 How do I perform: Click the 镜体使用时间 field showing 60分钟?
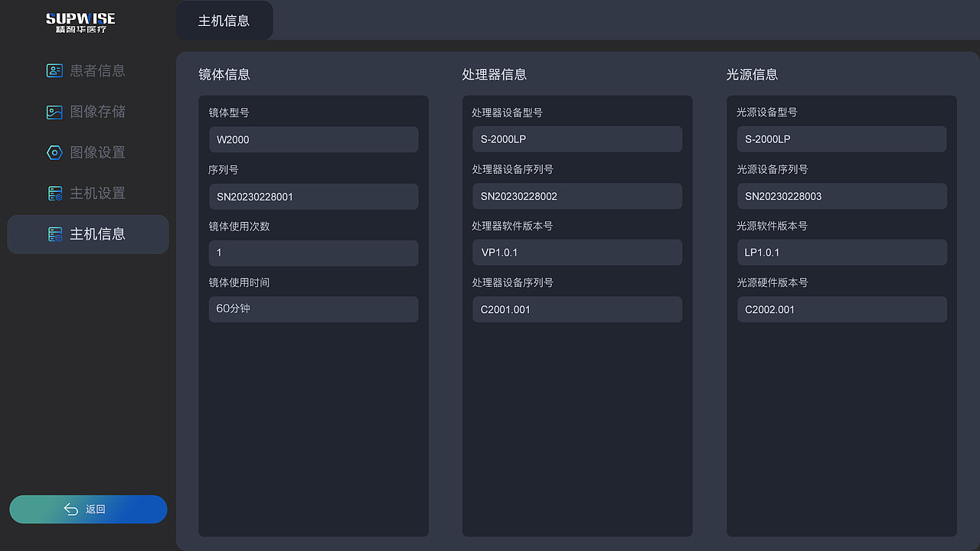313,309
